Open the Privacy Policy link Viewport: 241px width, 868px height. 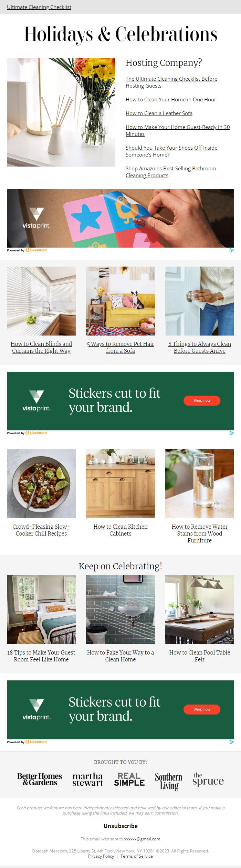point(101,856)
